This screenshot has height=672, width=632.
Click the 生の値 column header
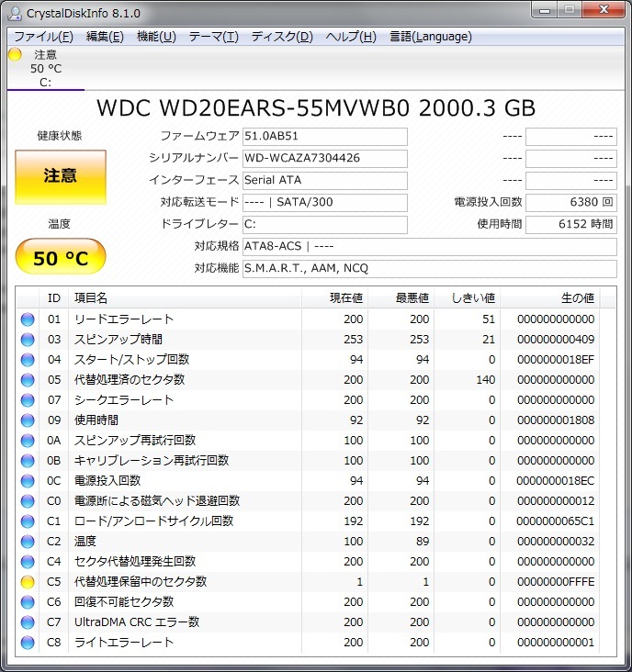pos(550,297)
